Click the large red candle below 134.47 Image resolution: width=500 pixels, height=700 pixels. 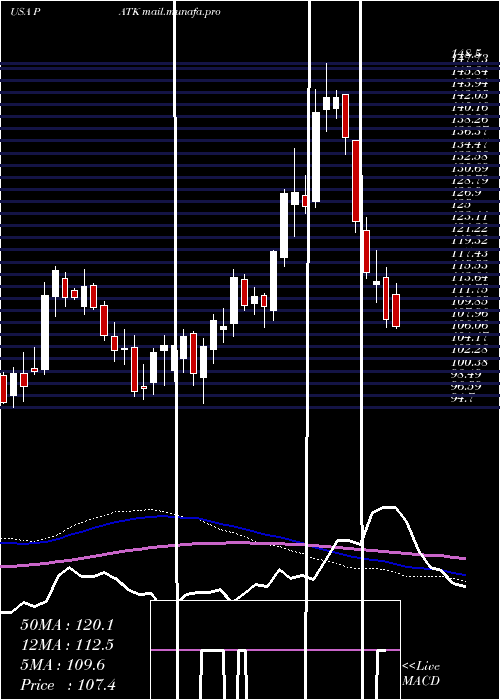pyautogui.click(x=356, y=181)
